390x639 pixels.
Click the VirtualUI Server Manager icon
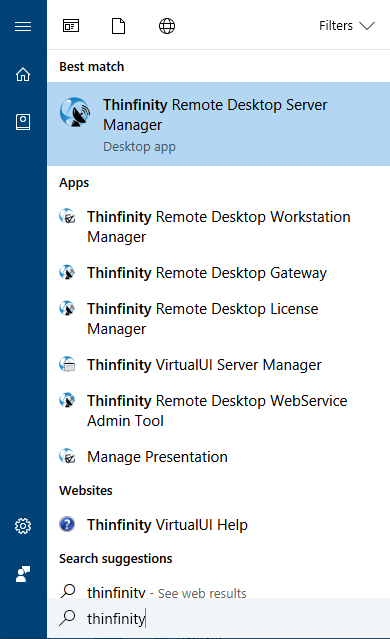[67, 364]
